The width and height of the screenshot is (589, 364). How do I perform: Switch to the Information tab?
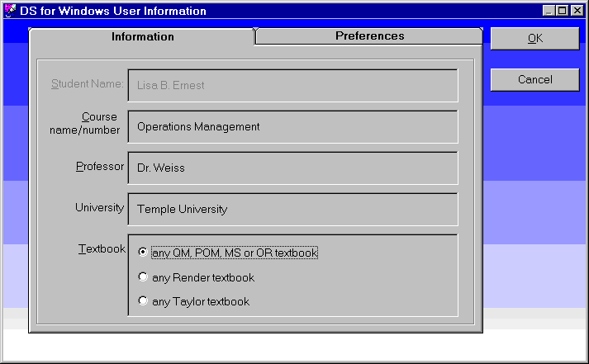(x=142, y=36)
